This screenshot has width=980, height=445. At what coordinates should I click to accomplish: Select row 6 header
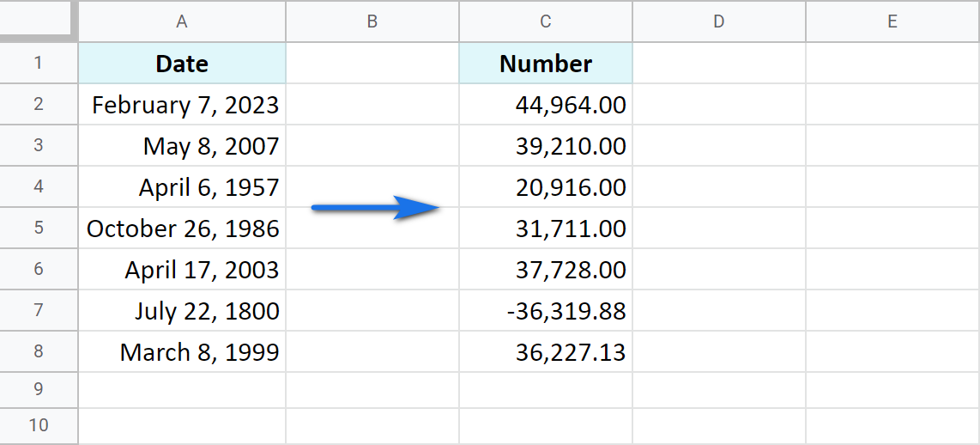(x=39, y=269)
